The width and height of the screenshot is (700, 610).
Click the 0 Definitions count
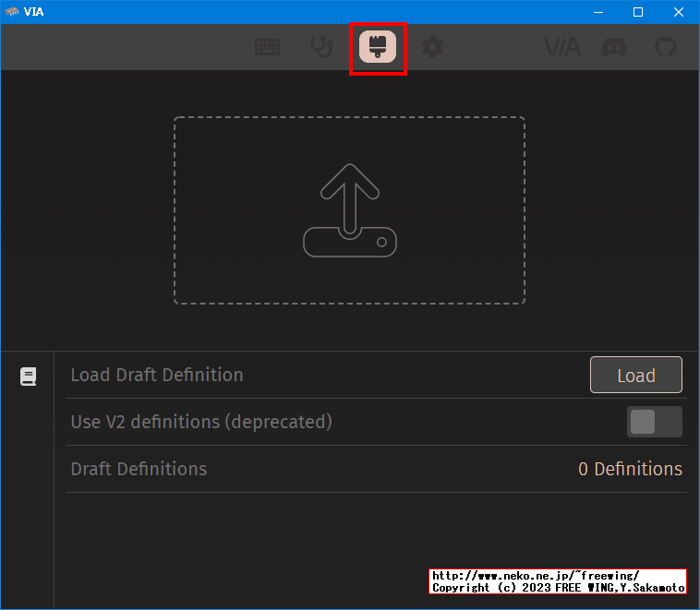[x=630, y=469]
